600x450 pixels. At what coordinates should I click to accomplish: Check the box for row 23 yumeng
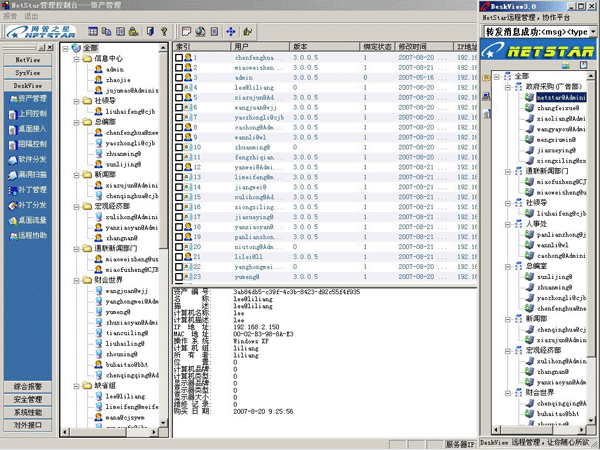(x=179, y=277)
